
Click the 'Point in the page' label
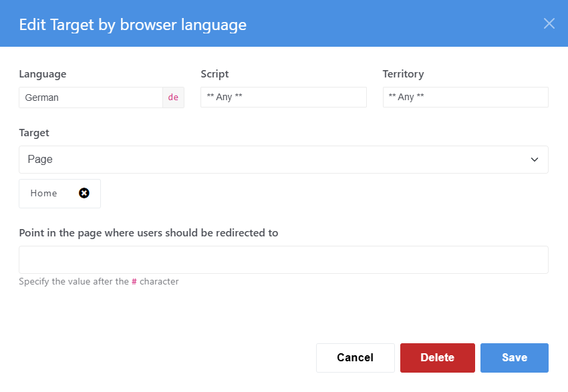coord(148,233)
